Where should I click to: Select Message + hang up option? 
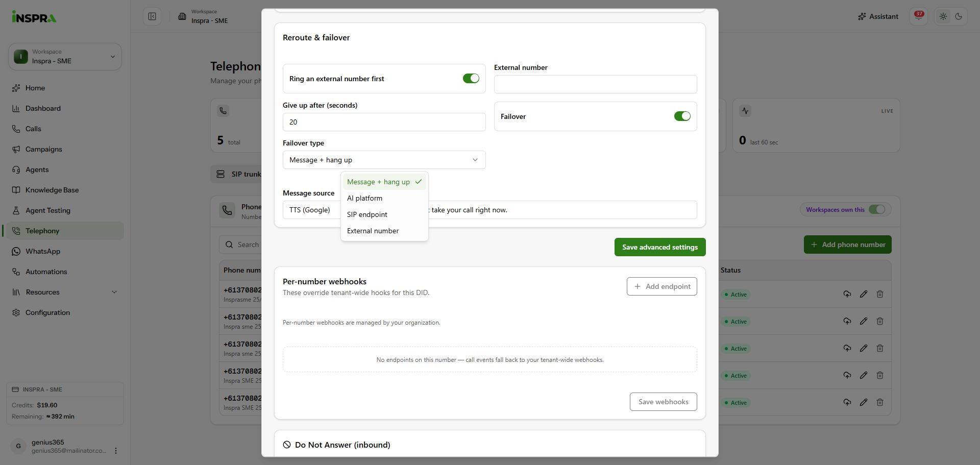click(x=384, y=182)
